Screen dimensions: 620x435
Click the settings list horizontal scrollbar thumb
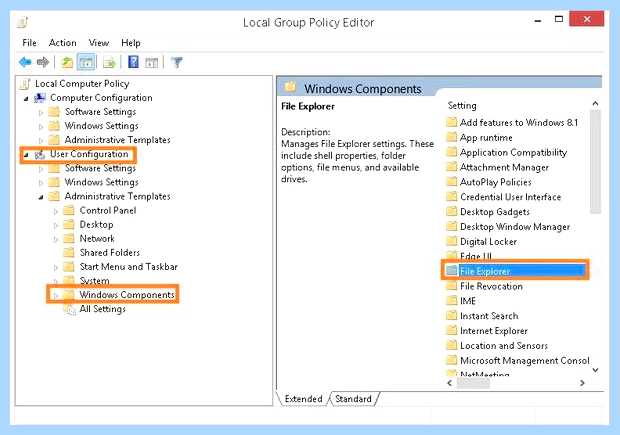[473, 383]
